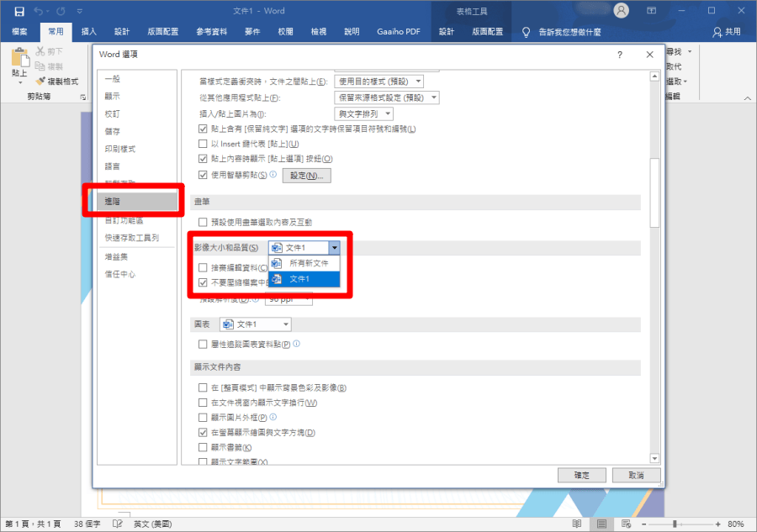Toggle show Paste Options button checkbox
Image resolution: width=757 pixels, height=532 pixels.
(x=203, y=159)
